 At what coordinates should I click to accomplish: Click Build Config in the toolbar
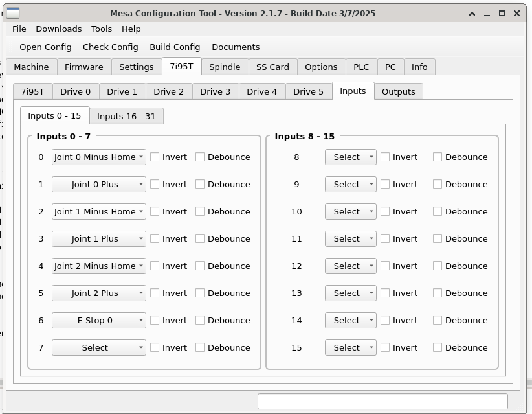pos(175,47)
